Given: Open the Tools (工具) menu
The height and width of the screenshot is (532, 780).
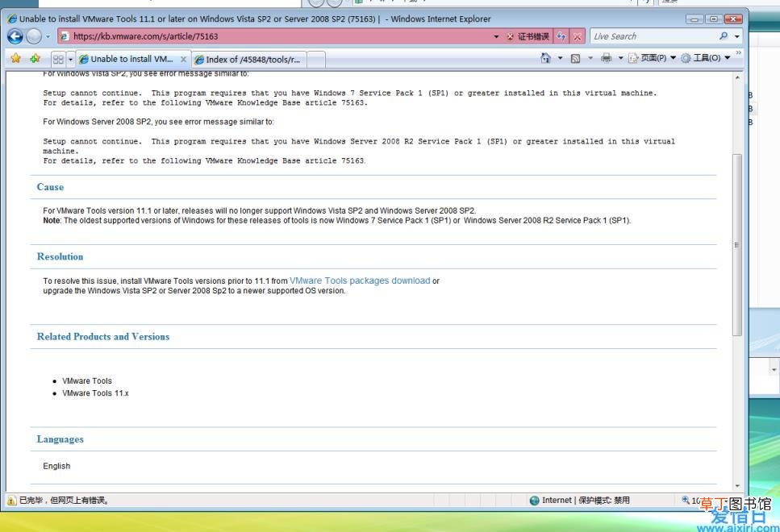Looking at the screenshot, I should click(705, 58).
